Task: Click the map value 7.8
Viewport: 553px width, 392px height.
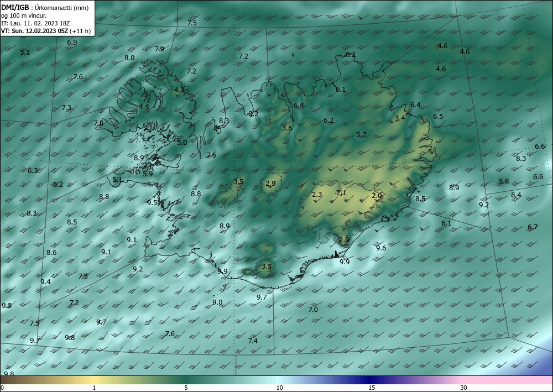Action: coord(99,123)
